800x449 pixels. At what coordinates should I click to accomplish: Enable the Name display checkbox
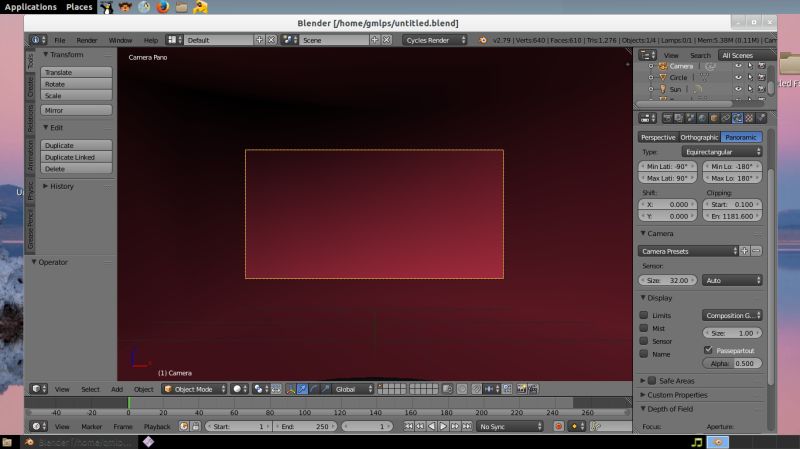click(644, 354)
